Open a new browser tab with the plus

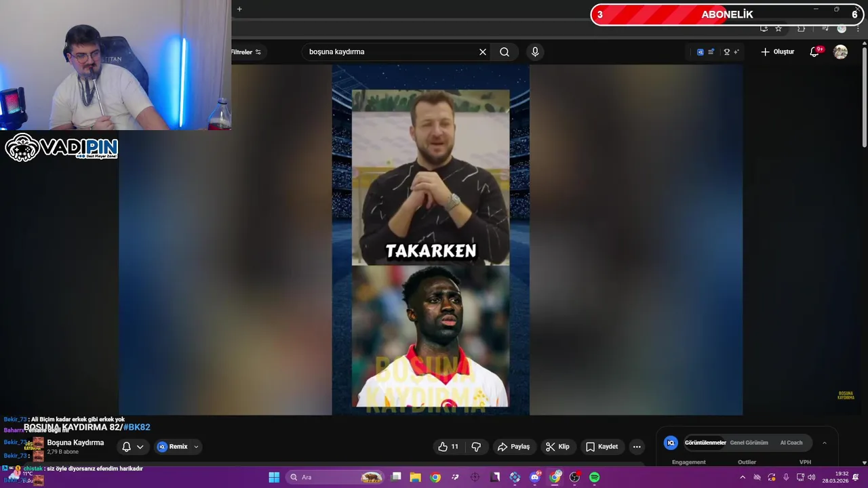coord(239,9)
